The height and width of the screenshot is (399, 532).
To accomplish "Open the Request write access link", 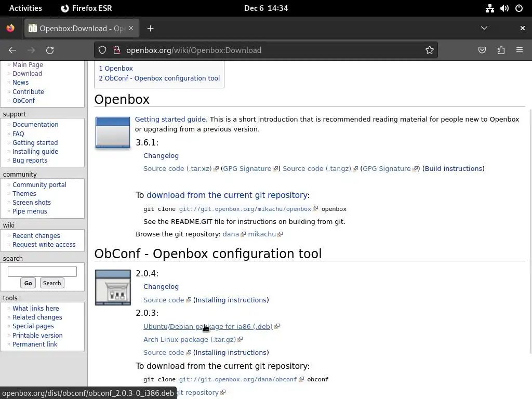I will (44, 244).
